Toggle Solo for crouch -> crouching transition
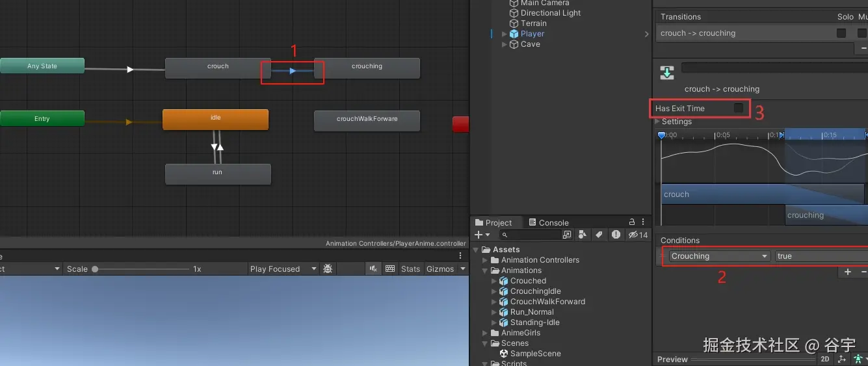 [841, 33]
